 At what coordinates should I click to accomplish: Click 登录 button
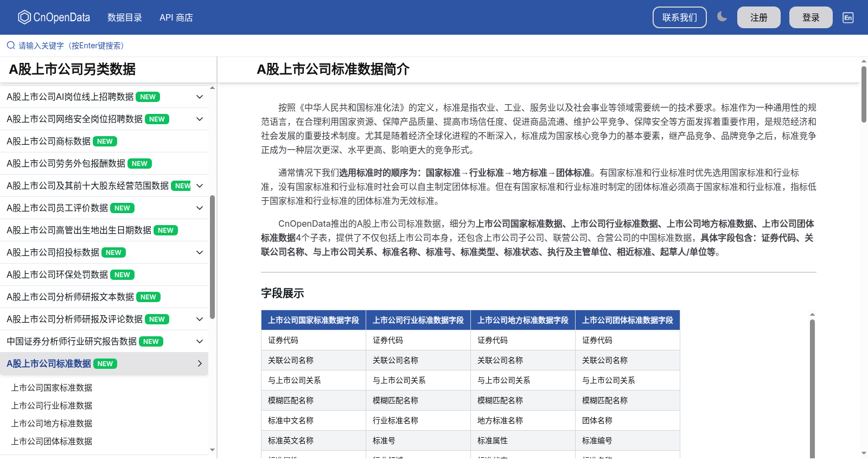pos(811,17)
